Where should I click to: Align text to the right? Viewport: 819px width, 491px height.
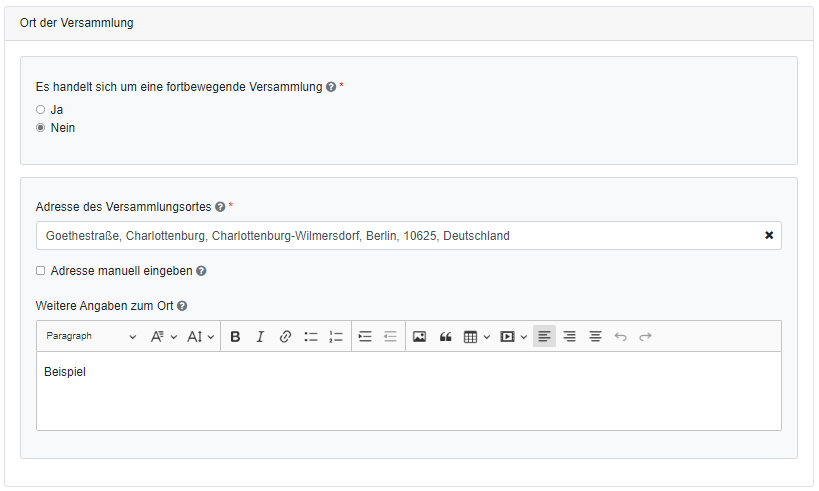coord(569,337)
